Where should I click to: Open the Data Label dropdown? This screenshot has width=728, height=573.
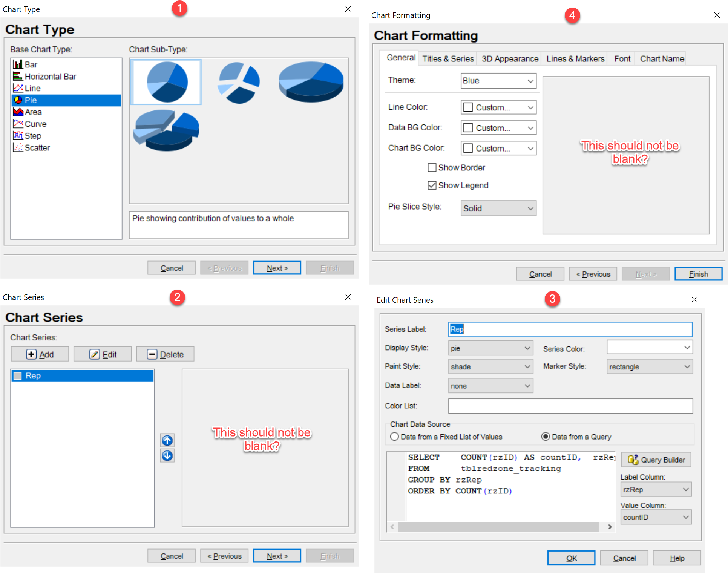(x=490, y=386)
